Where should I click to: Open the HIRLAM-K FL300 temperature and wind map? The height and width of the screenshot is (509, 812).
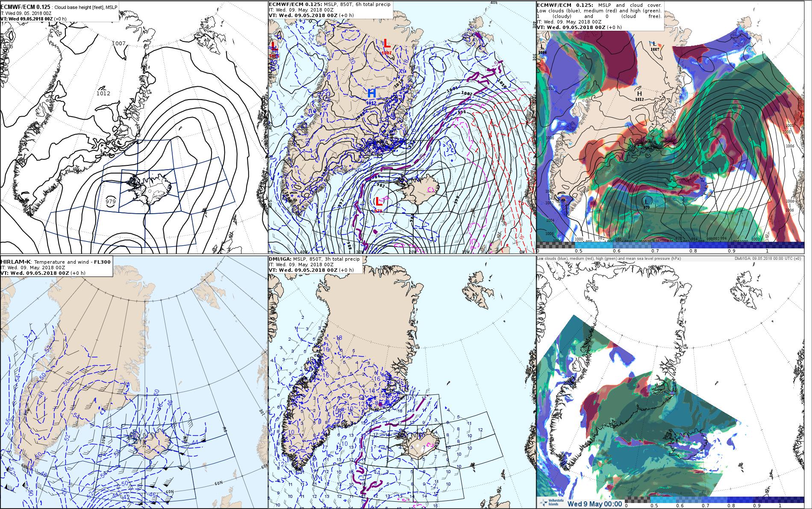134,382
